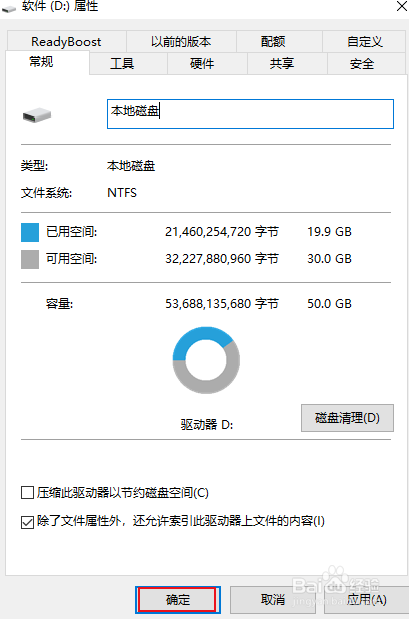Switch to the ReadyBoost tab

[66, 41]
